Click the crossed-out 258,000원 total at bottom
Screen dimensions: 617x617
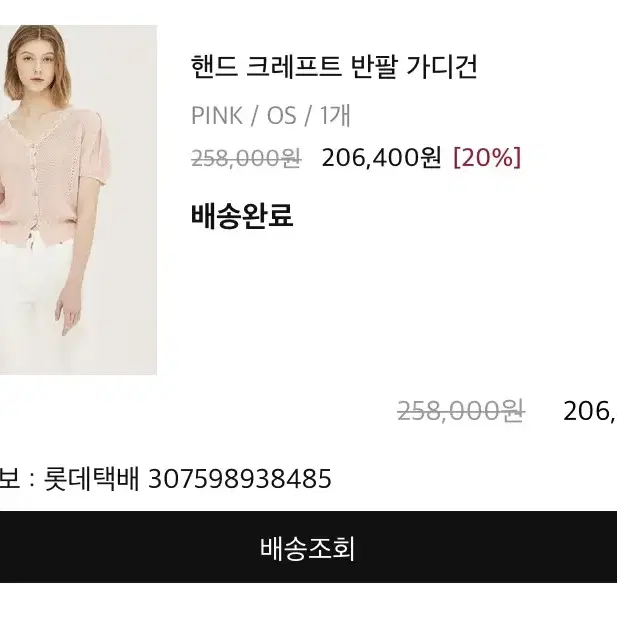pyautogui.click(x=460, y=411)
